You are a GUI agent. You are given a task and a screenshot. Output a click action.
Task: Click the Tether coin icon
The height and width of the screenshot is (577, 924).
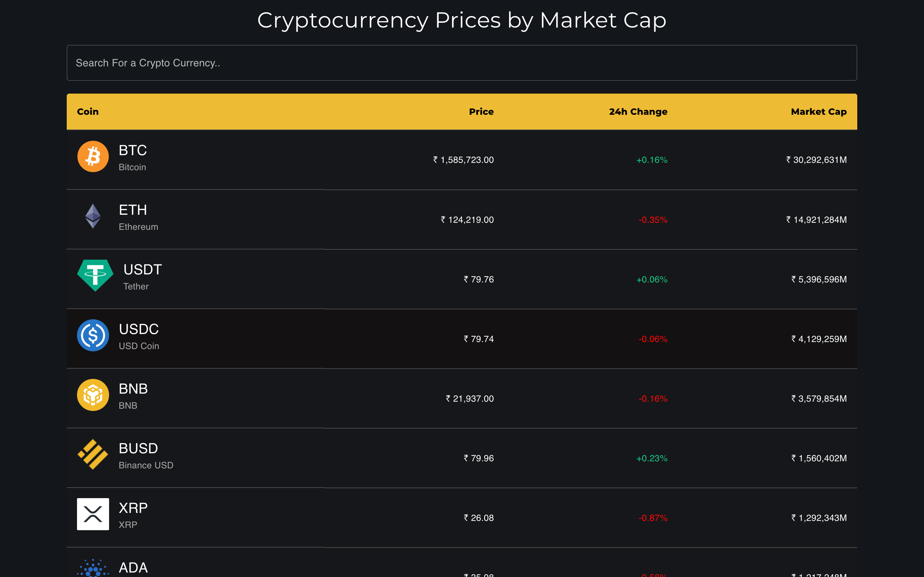pos(95,276)
